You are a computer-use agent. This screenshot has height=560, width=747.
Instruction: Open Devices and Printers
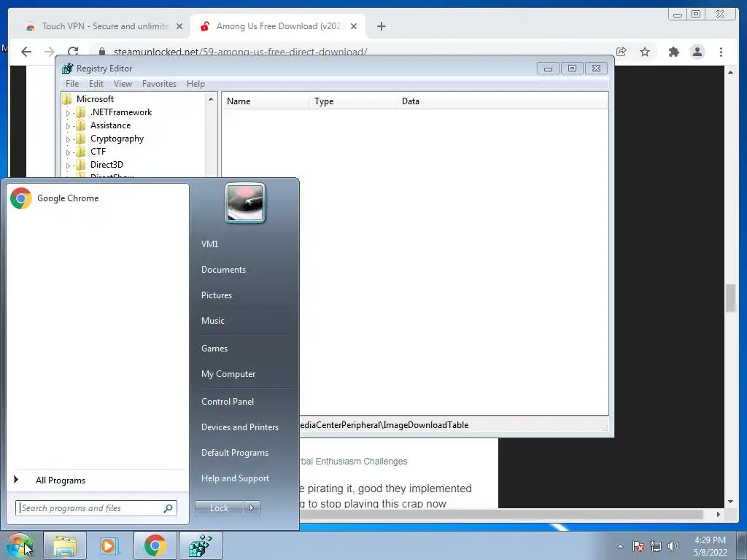(239, 427)
